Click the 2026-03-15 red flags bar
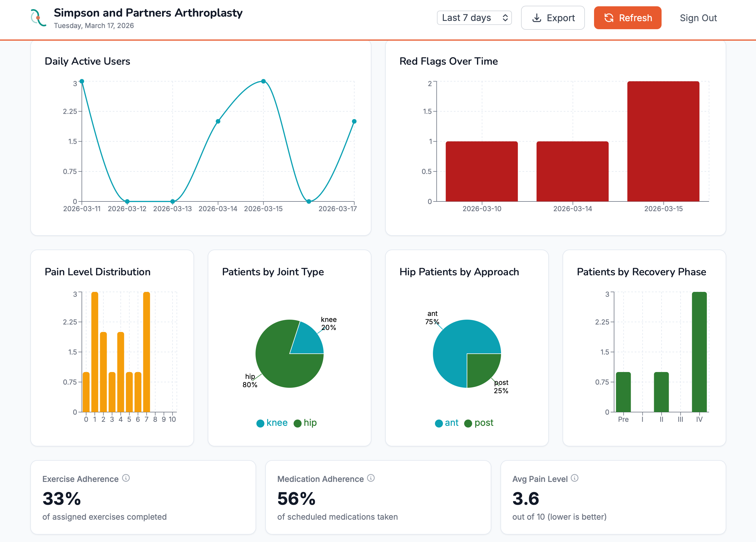 (663, 141)
